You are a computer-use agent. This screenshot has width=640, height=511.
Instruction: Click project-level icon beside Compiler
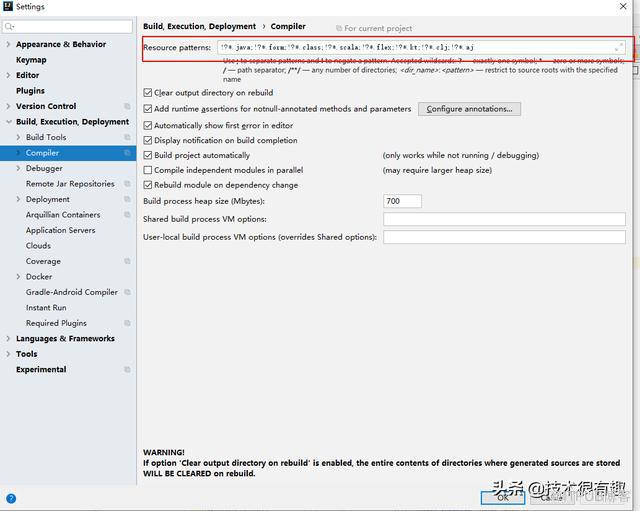click(127, 153)
